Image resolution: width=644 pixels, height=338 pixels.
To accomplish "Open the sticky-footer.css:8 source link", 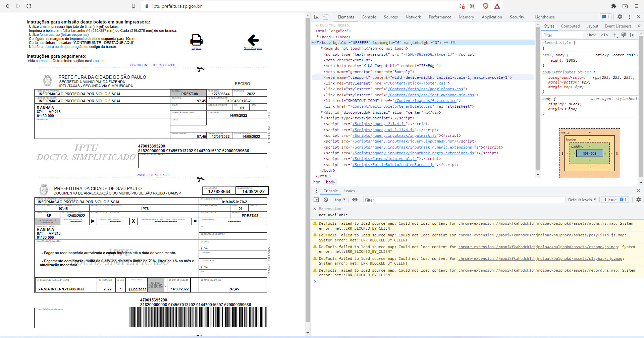I will tap(616, 55).
